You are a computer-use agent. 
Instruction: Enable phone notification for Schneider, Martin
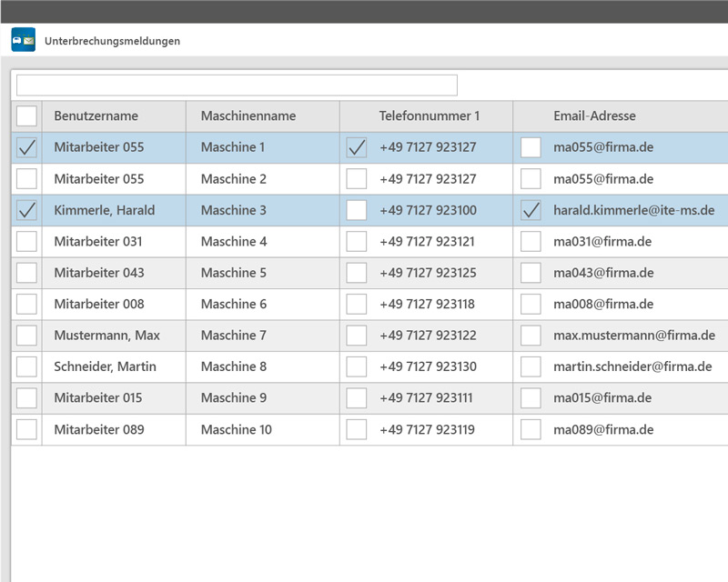click(x=356, y=366)
